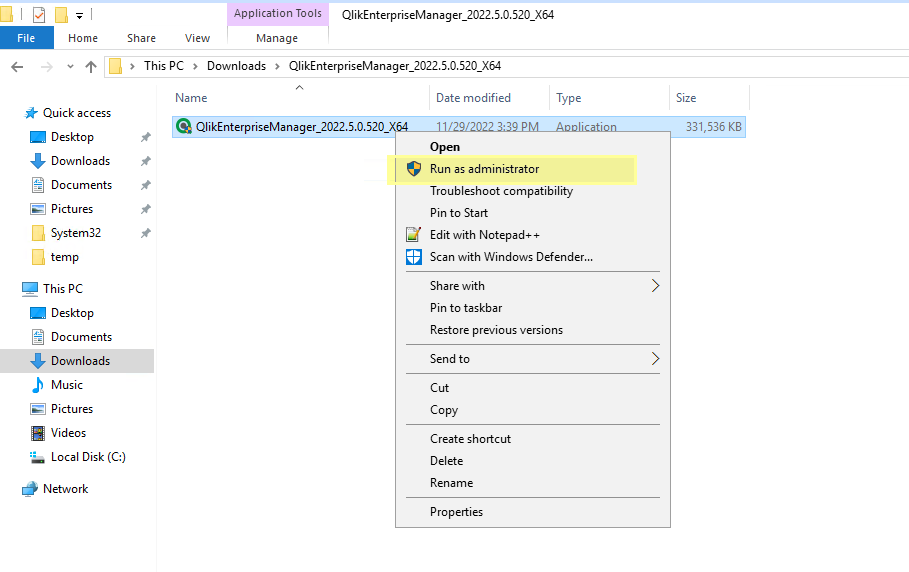
Task: Click the Music note icon
Action: click(x=38, y=385)
